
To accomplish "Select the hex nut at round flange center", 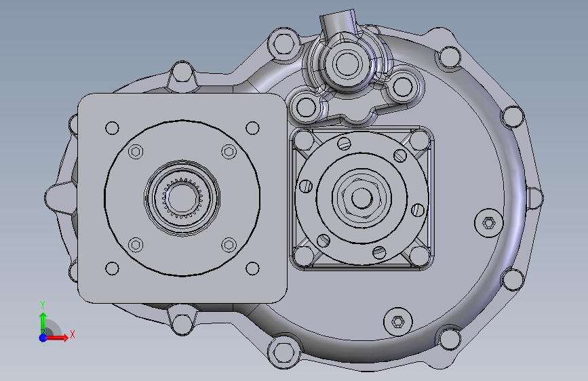I will tap(362, 198).
